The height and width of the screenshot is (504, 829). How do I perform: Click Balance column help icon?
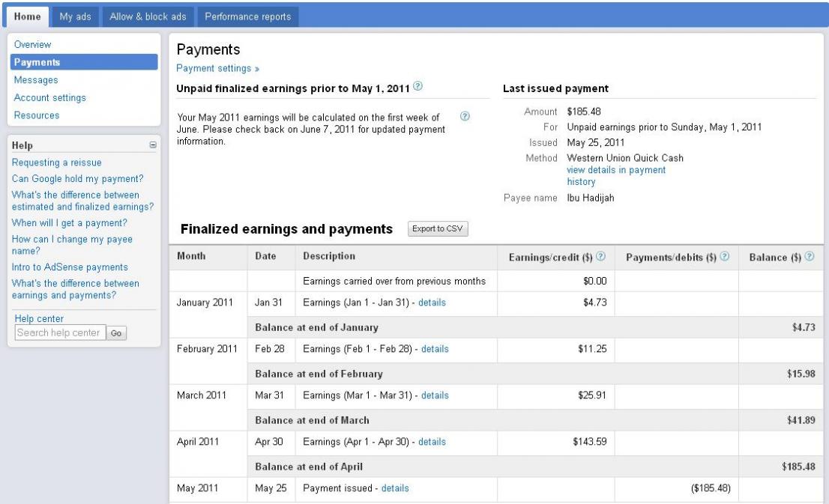(x=810, y=258)
